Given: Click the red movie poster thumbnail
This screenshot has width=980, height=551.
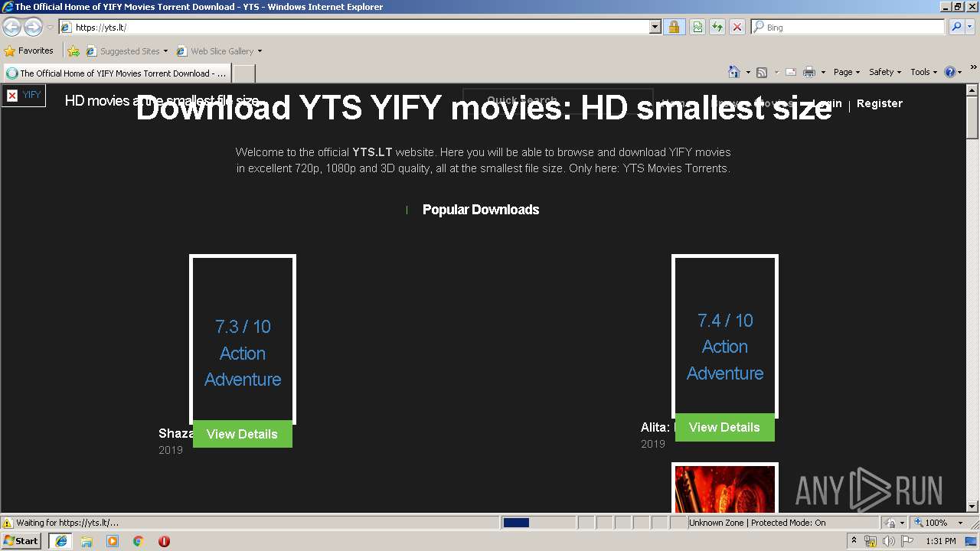Looking at the screenshot, I should (725, 488).
